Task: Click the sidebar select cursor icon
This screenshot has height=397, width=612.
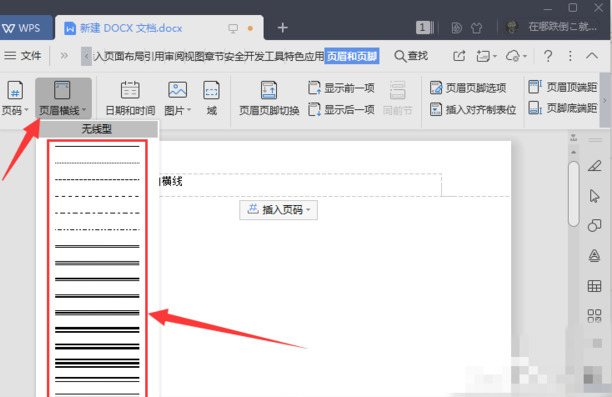Action: pyautogui.click(x=594, y=196)
